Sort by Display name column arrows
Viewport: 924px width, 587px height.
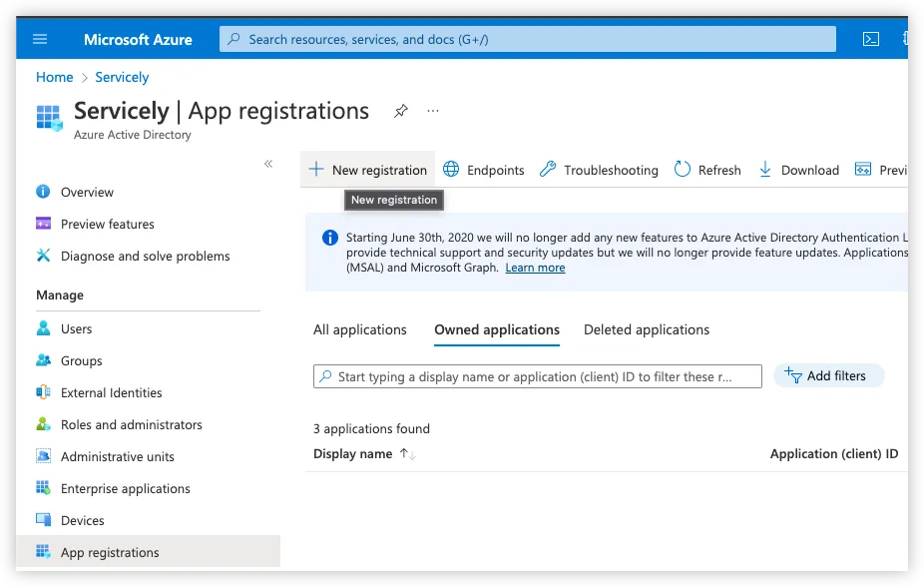click(407, 454)
